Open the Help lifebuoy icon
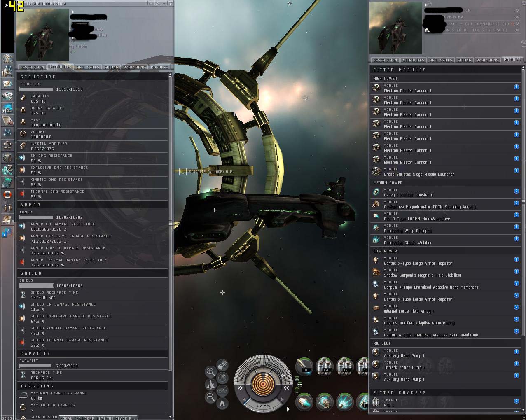Image resolution: width=526 pixels, height=420 pixels. [7, 194]
